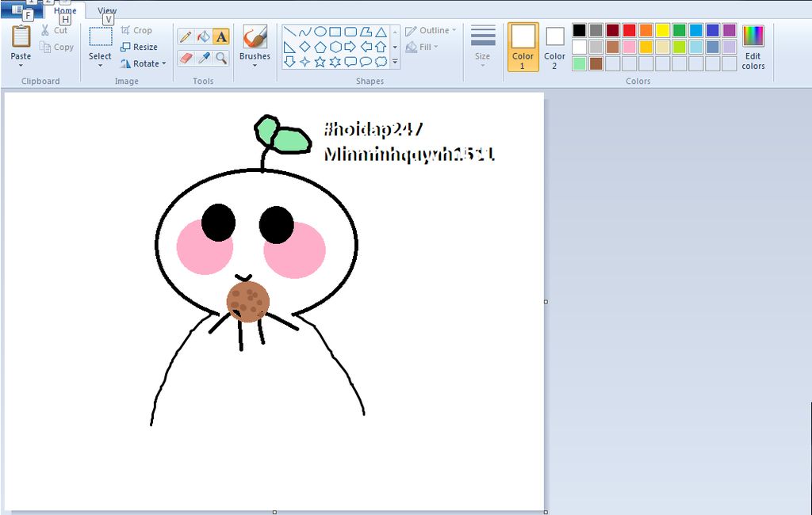Choose the Rectangle shape
Viewport: 812px width, 515px height.
(x=335, y=32)
